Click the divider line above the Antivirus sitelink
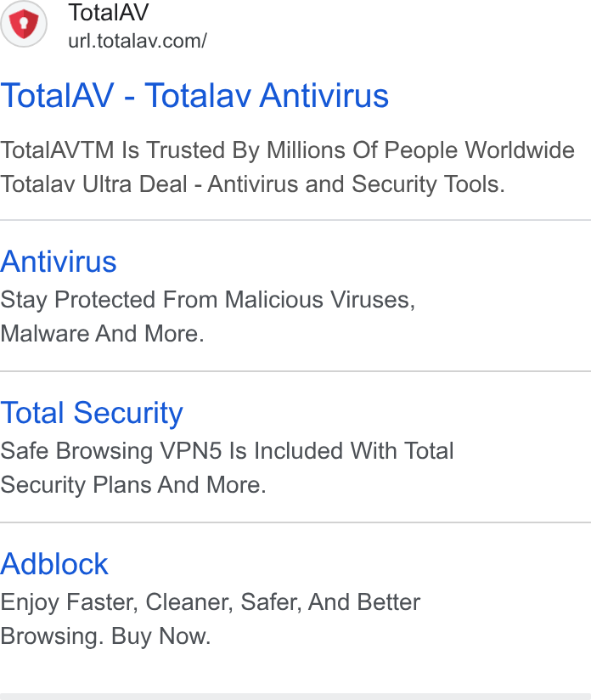591x700 pixels. coord(295,220)
